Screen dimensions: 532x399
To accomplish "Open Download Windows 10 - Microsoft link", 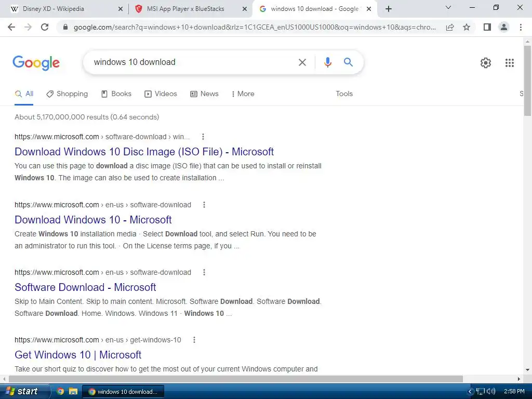I will point(93,220).
